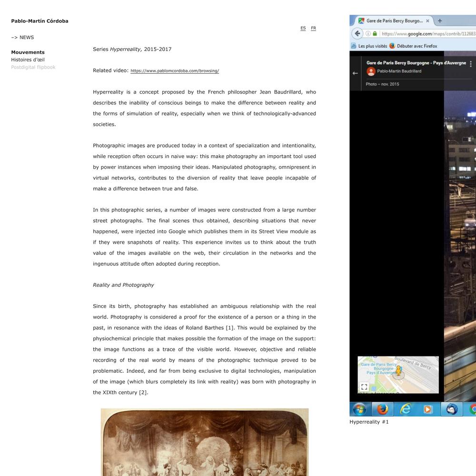This screenshot has height=476, width=476.
Task: Switch language to ES
Action: (x=303, y=28)
